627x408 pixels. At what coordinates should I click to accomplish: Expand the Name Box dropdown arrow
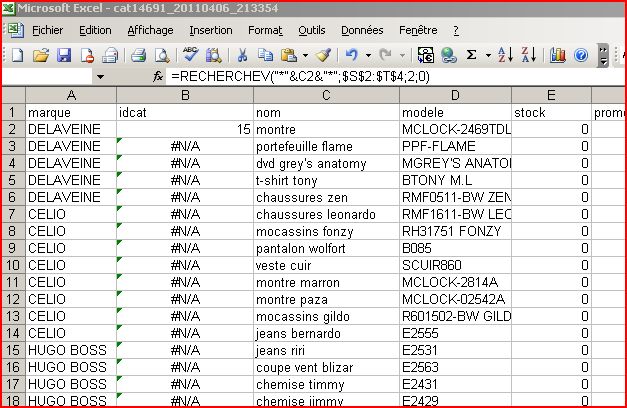click(100, 76)
